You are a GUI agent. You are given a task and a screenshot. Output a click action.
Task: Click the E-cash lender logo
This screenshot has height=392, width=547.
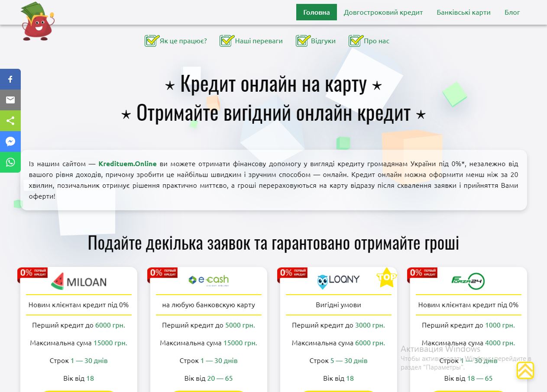click(x=208, y=280)
